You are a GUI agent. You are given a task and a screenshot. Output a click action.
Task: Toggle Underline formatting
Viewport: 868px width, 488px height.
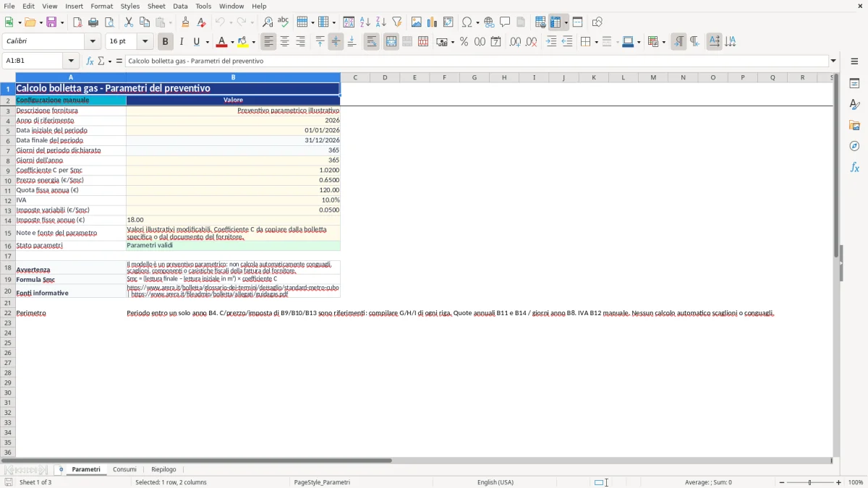click(x=197, y=42)
